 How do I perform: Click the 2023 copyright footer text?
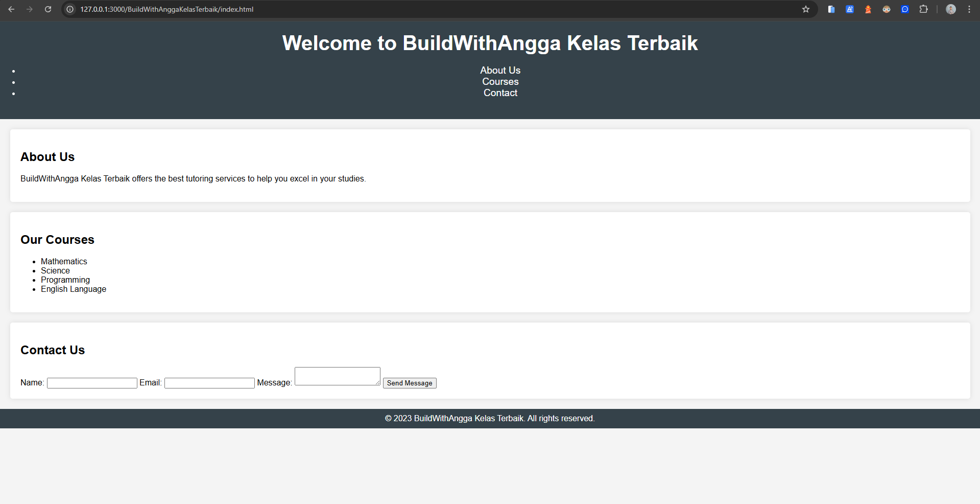[x=490, y=418]
